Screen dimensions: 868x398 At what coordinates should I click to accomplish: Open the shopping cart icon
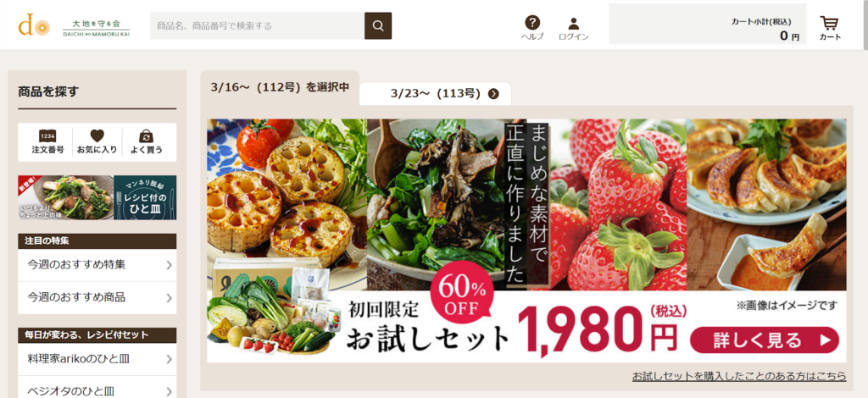click(x=829, y=23)
